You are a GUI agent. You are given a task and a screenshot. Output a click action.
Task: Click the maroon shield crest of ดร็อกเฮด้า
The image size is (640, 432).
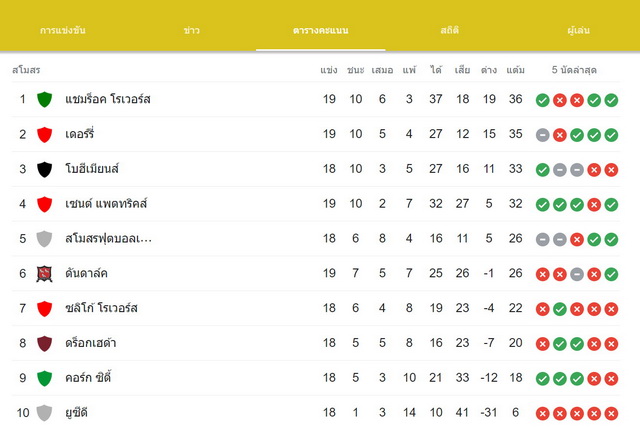44,343
